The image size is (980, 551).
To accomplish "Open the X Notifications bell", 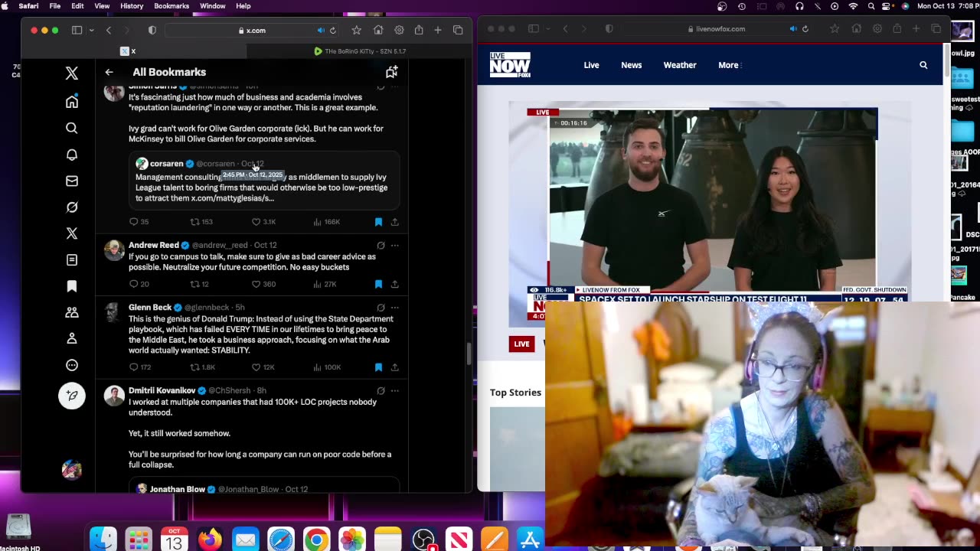I will (72, 155).
